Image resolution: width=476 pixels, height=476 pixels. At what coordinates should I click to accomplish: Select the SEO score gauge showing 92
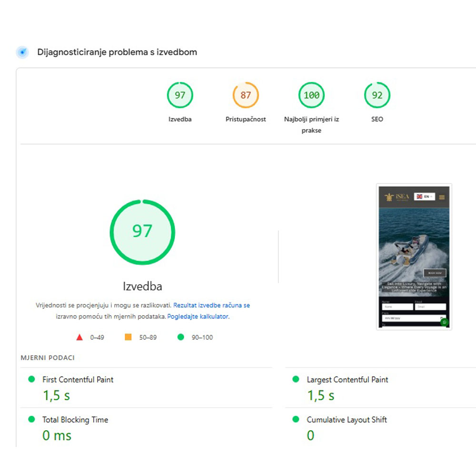pos(377,95)
